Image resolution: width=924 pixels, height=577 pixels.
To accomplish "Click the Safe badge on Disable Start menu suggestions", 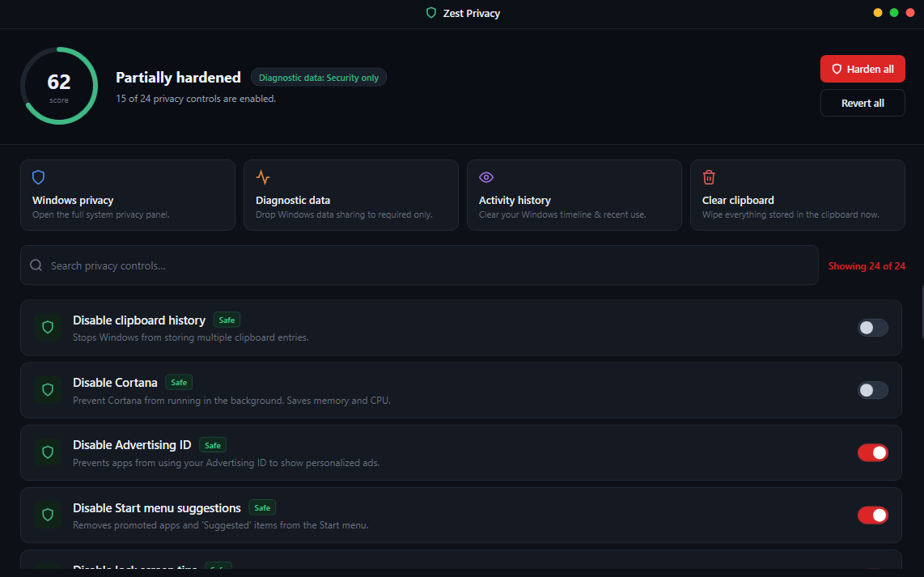I will click(262, 507).
